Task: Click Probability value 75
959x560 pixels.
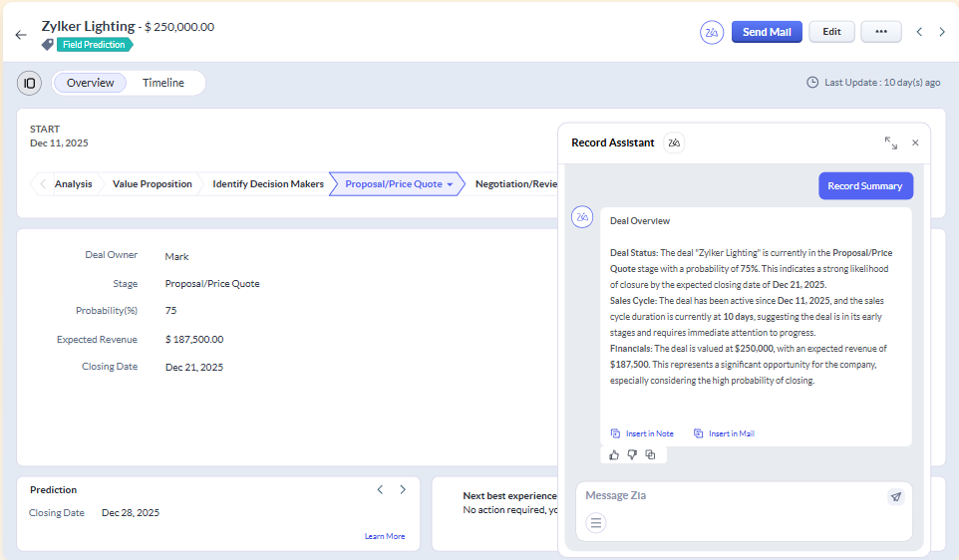Action: pyautogui.click(x=170, y=311)
